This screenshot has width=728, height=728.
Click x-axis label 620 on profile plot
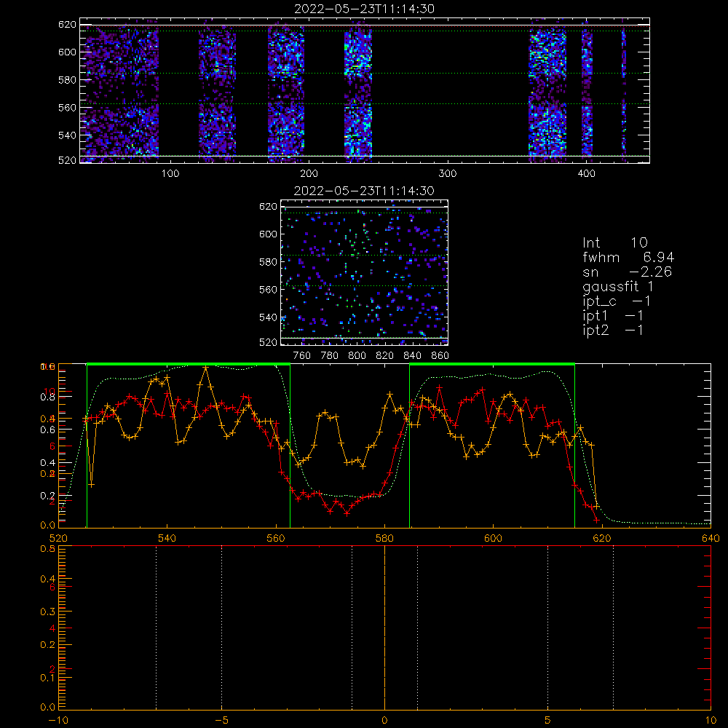602,539
